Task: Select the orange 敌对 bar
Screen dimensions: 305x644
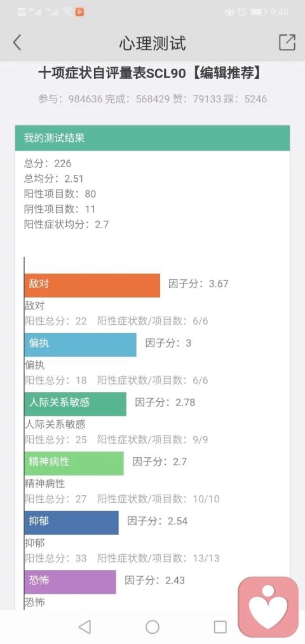Action: (92, 285)
